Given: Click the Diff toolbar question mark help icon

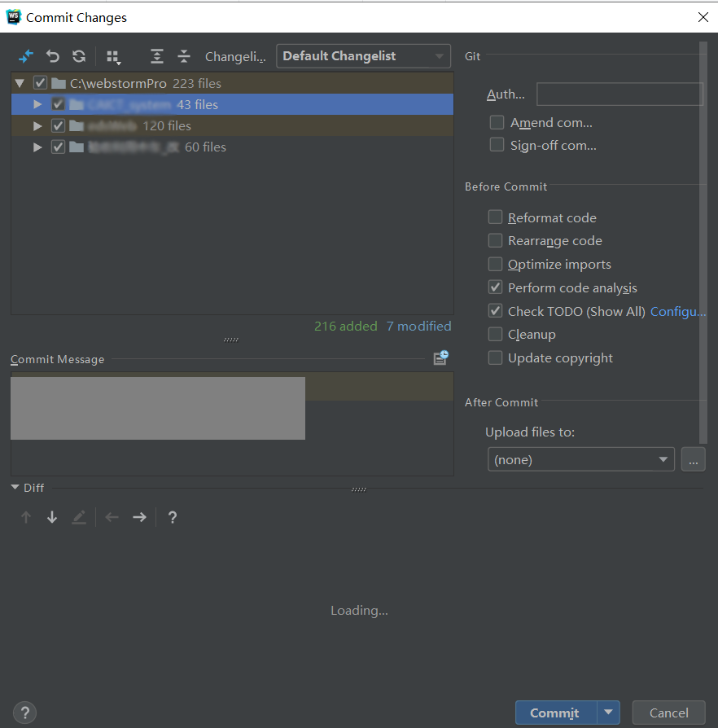Looking at the screenshot, I should point(173,517).
